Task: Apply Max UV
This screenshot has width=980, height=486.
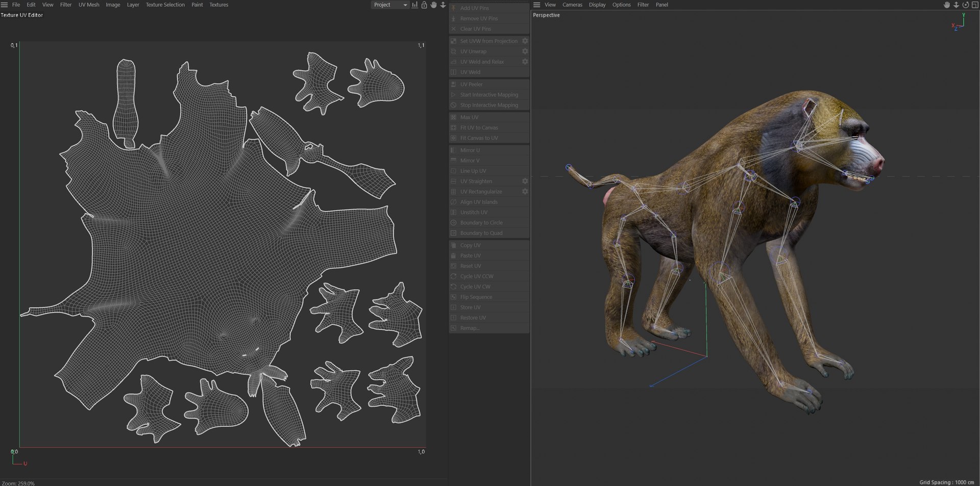Action: tap(489, 117)
